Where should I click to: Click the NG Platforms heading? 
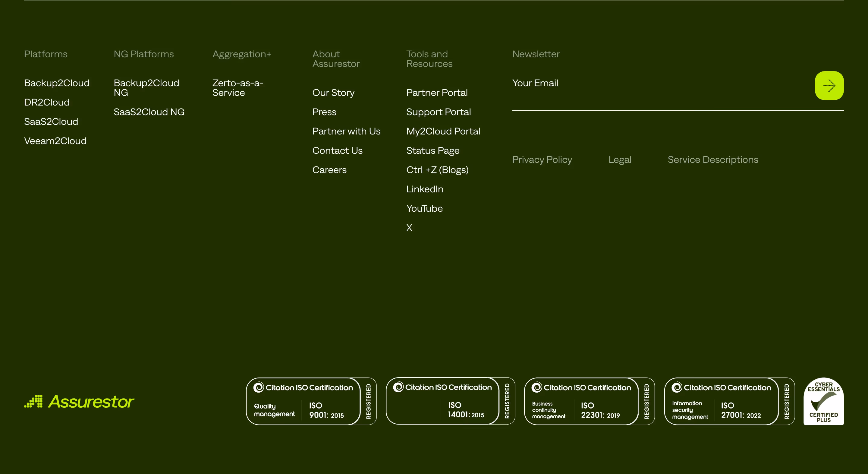[x=143, y=54]
